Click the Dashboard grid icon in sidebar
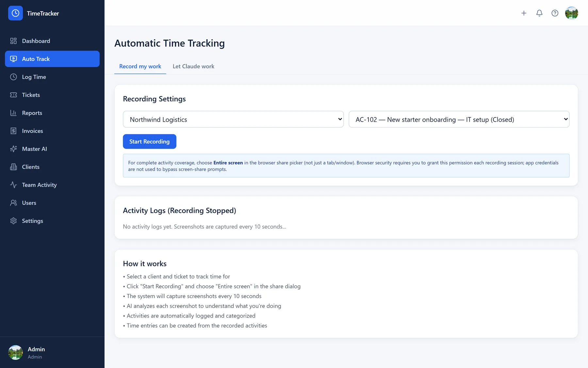The image size is (588, 368). point(13,41)
